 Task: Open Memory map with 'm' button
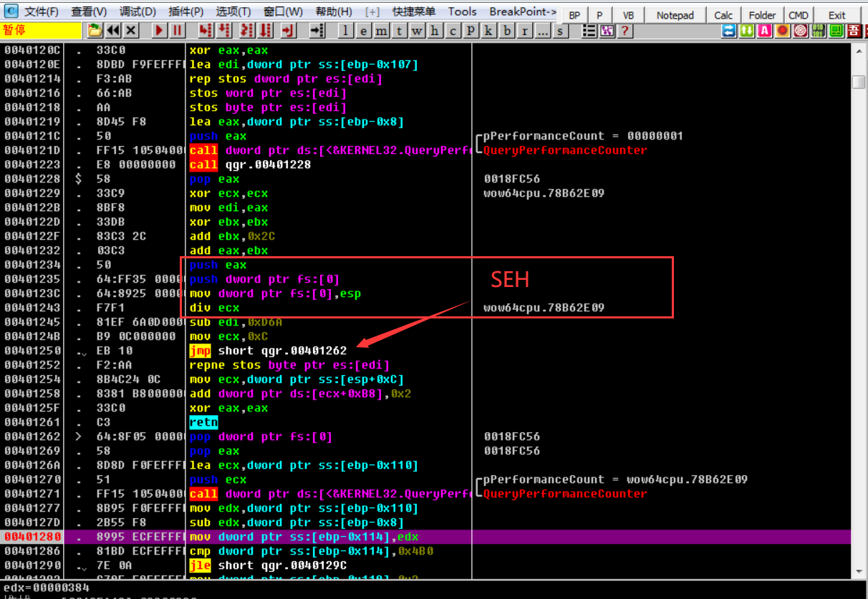[382, 30]
